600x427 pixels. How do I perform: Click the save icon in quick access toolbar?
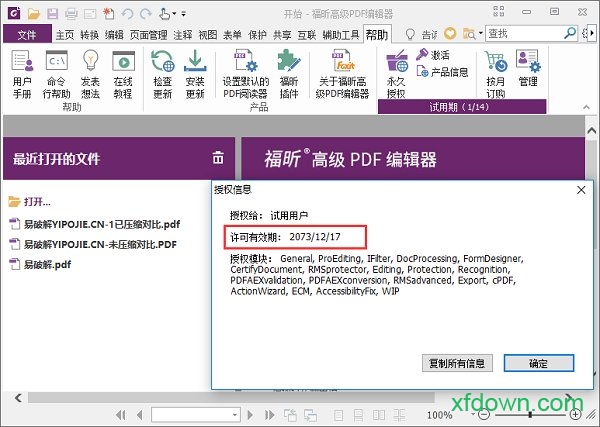click(52, 14)
